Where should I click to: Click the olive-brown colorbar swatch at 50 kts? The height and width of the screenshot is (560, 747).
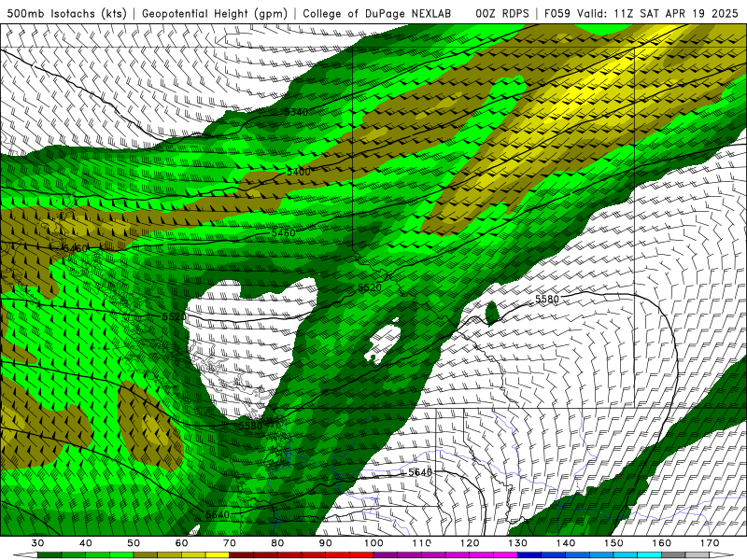[x=146, y=555]
